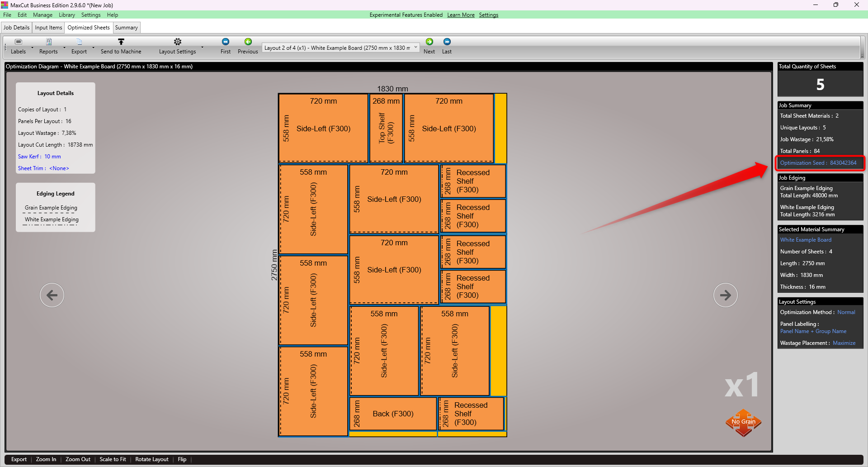The width and height of the screenshot is (868, 467).
Task: Click the Thickness 16 mm text
Action: point(803,287)
